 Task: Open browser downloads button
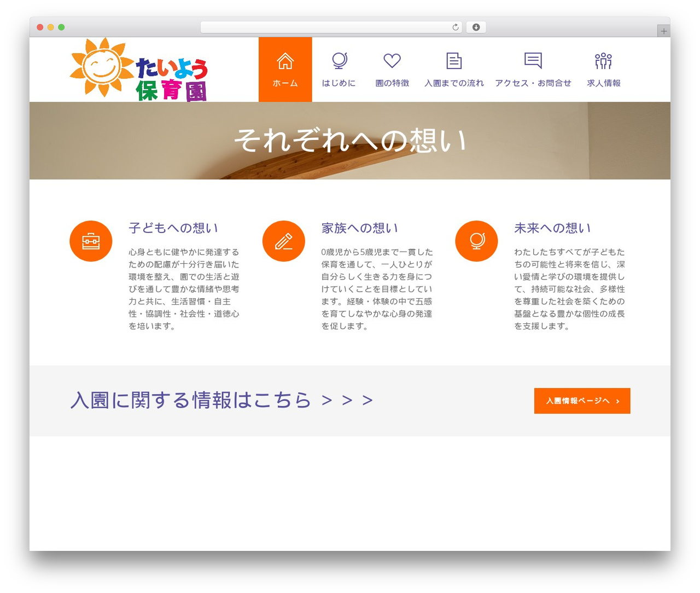(x=476, y=27)
